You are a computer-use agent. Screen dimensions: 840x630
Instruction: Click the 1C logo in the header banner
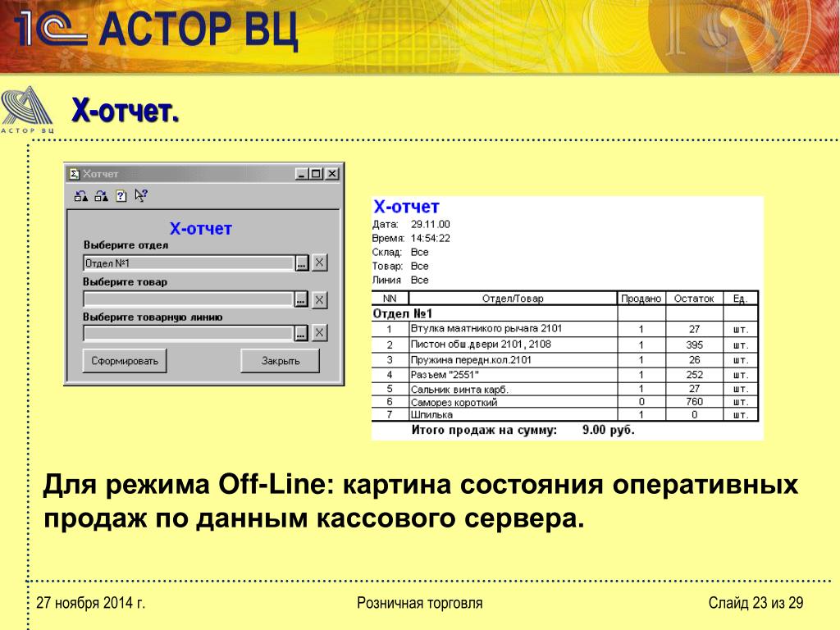click(50, 28)
